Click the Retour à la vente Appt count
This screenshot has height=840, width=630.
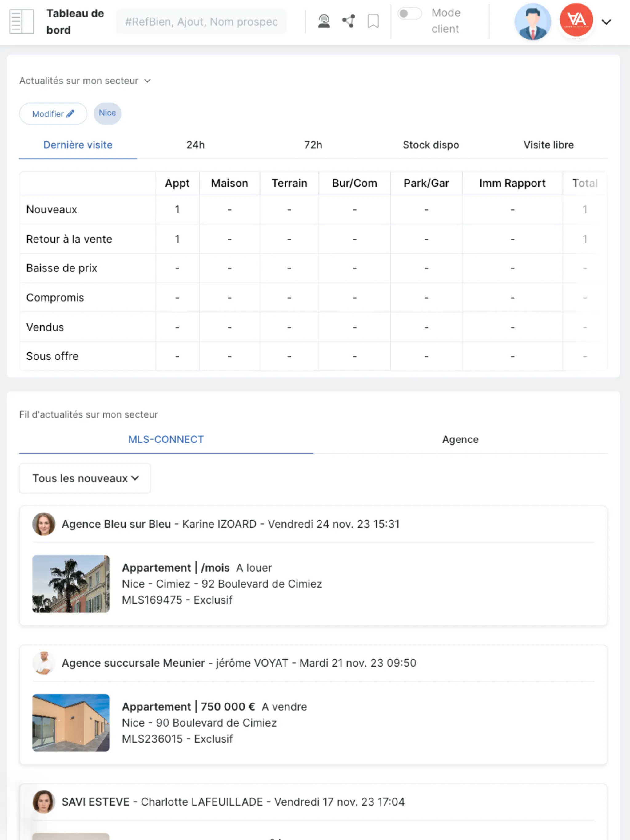pos(177,239)
